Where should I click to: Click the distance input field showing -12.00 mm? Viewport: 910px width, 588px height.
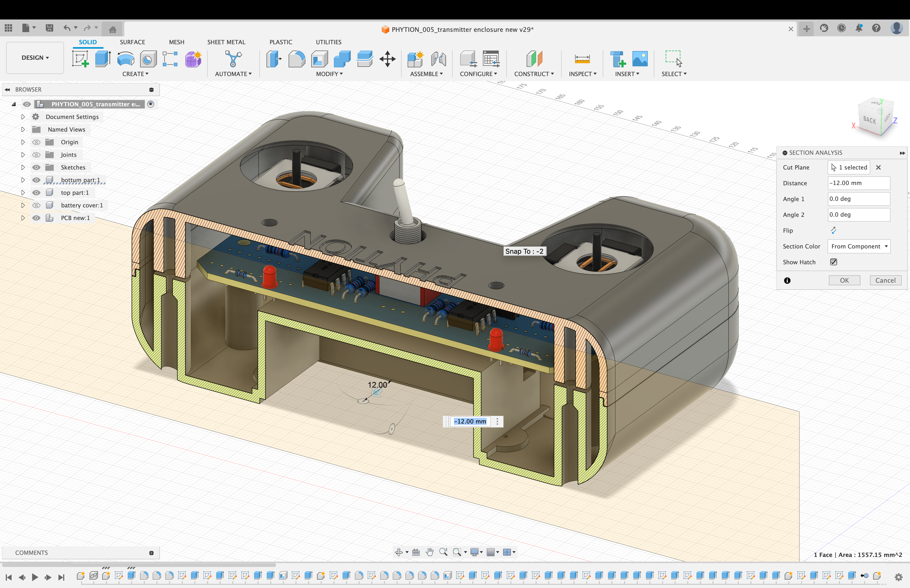[858, 182]
